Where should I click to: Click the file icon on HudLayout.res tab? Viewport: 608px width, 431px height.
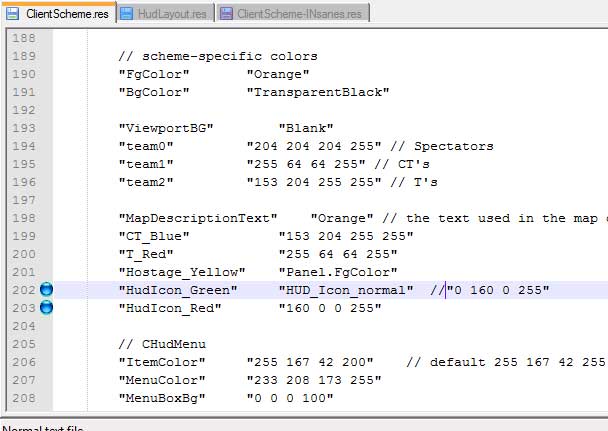[126, 13]
